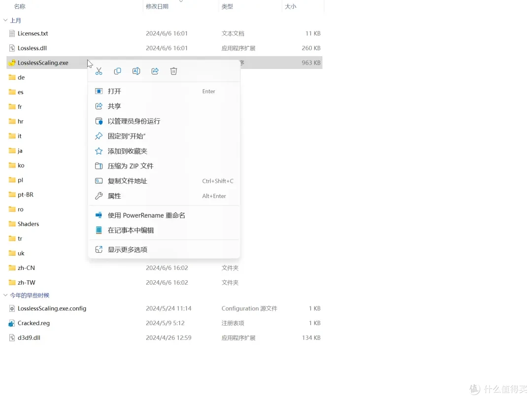Click the folder name zh-TW

pyautogui.click(x=27, y=282)
